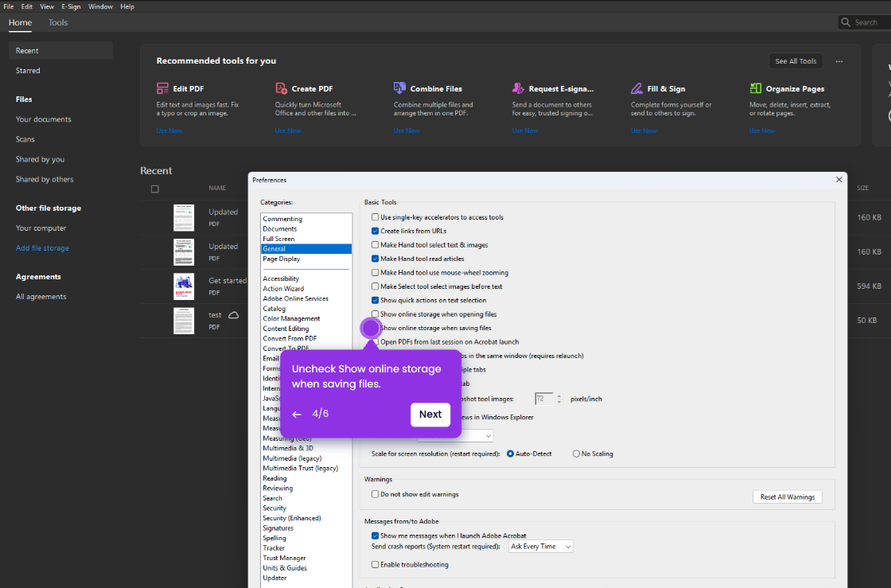Enable Select tool select images before text
This screenshot has width=891, height=588.
(x=375, y=286)
